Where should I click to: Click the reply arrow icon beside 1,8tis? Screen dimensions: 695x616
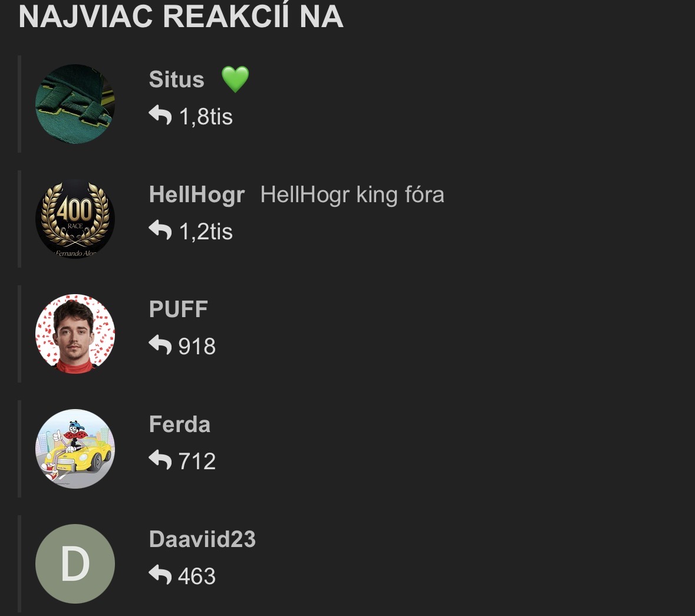pyautogui.click(x=160, y=115)
